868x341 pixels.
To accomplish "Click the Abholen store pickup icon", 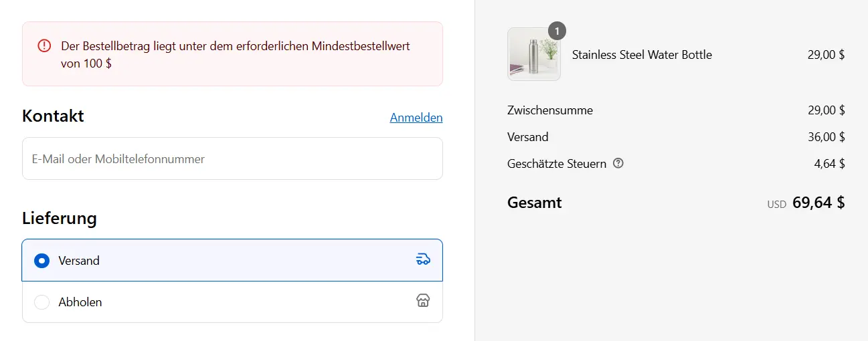I will point(423,301).
